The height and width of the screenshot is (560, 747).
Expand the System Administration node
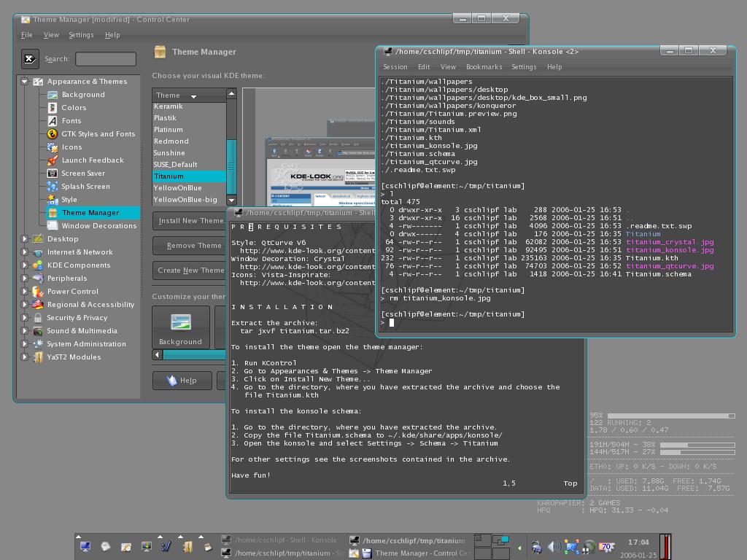click(24, 343)
